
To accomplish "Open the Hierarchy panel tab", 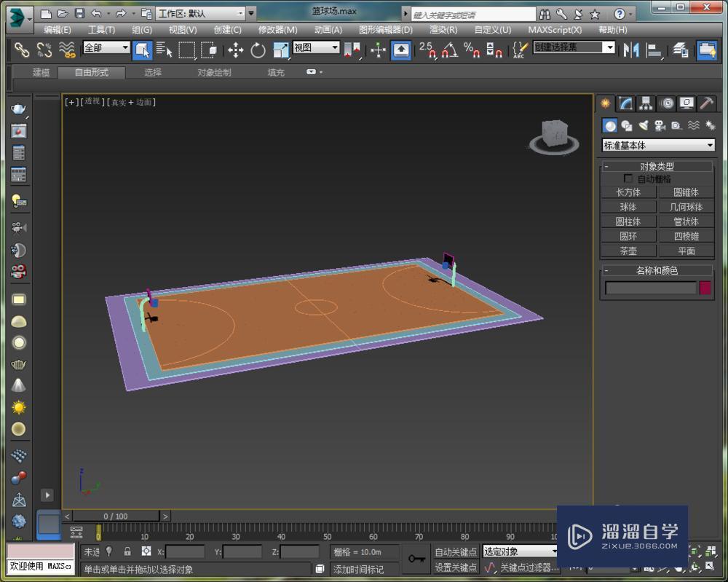I will 646,103.
